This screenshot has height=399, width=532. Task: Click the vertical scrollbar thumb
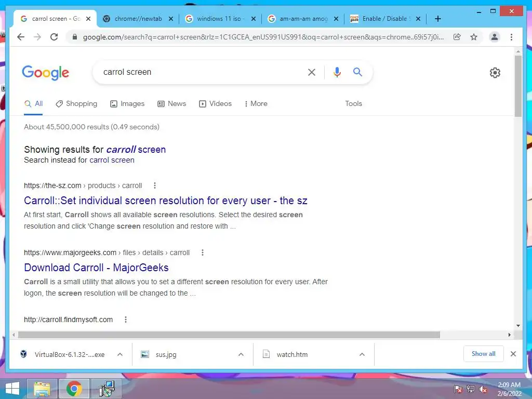point(518,86)
